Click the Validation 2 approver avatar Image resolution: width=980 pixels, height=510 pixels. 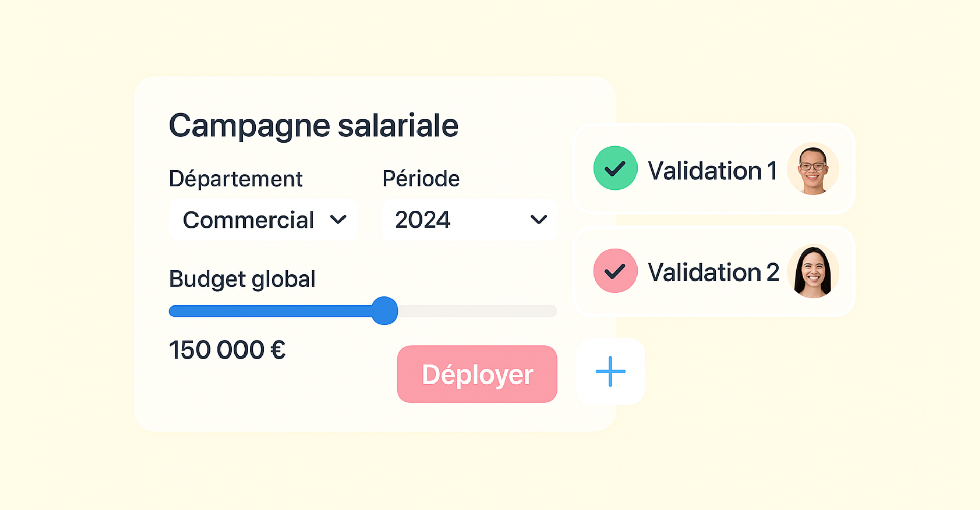click(813, 271)
